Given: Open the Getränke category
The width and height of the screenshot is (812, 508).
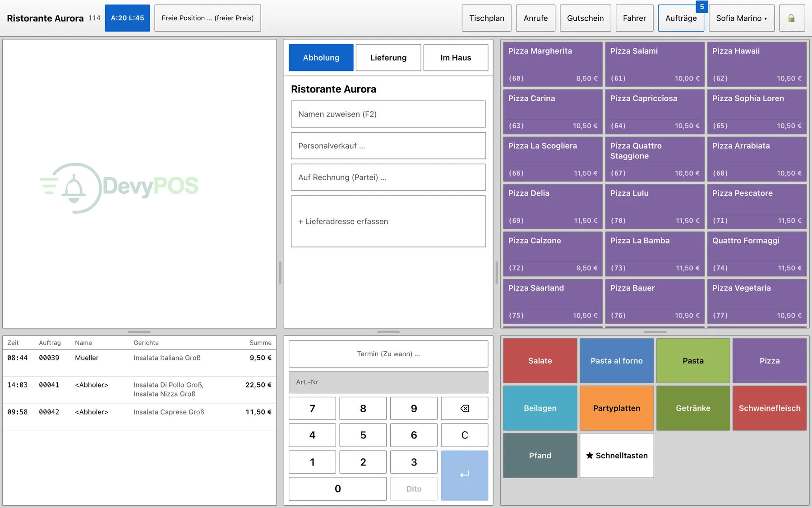Looking at the screenshot, I should (x=693, y=408).
